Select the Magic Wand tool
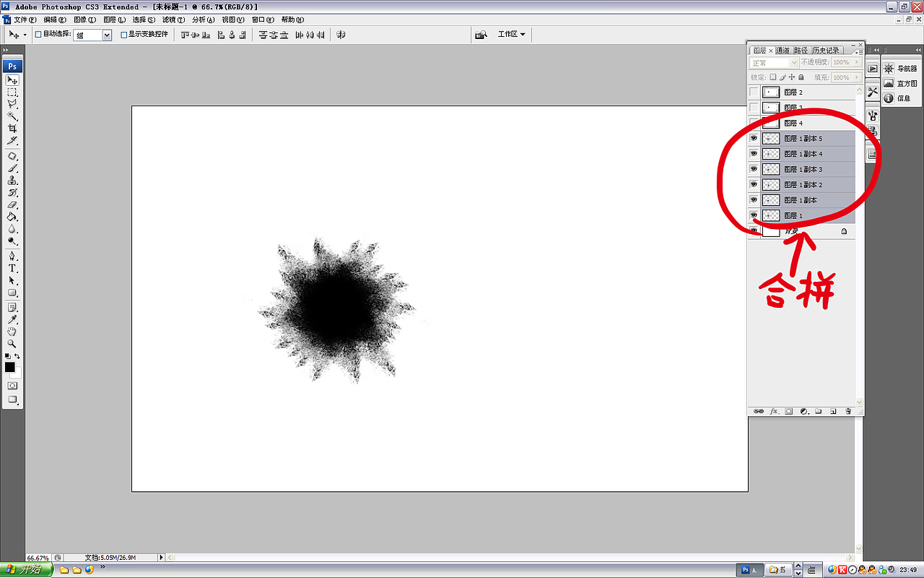The image size is (924, 578). pos(12,116)
